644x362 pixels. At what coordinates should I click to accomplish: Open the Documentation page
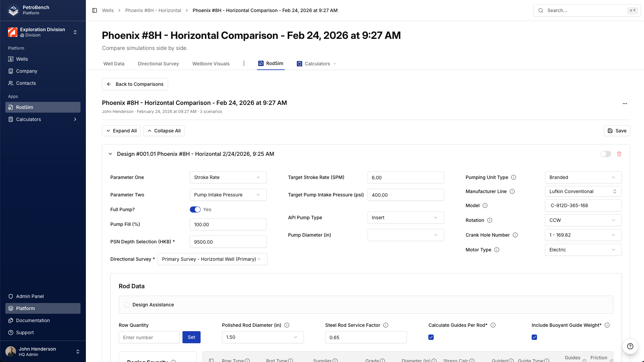coord(32,320)
